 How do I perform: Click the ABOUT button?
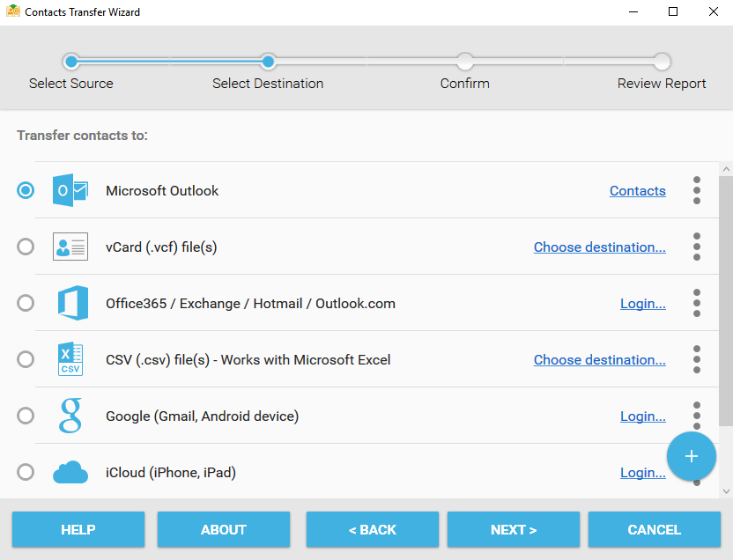(224, 529)
